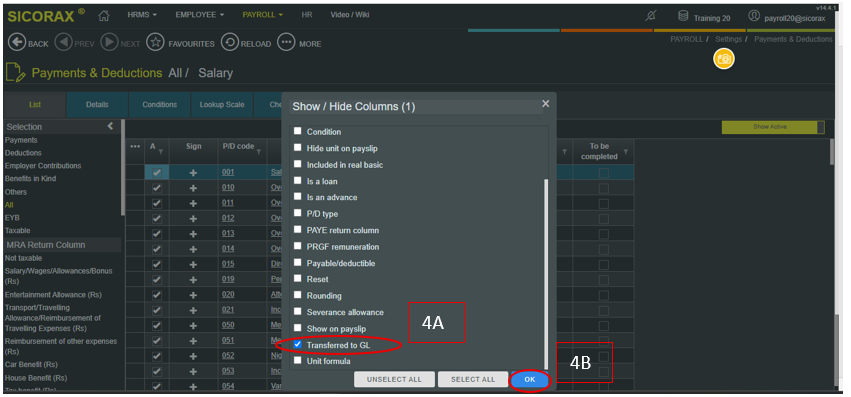Filter selection by Benefits in Kind

click(x=30, y=178)
